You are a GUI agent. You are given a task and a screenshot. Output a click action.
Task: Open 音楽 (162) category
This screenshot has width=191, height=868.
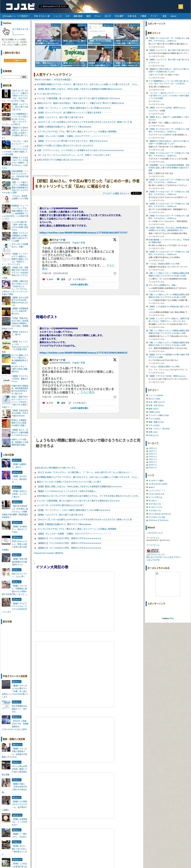[153, 432]
